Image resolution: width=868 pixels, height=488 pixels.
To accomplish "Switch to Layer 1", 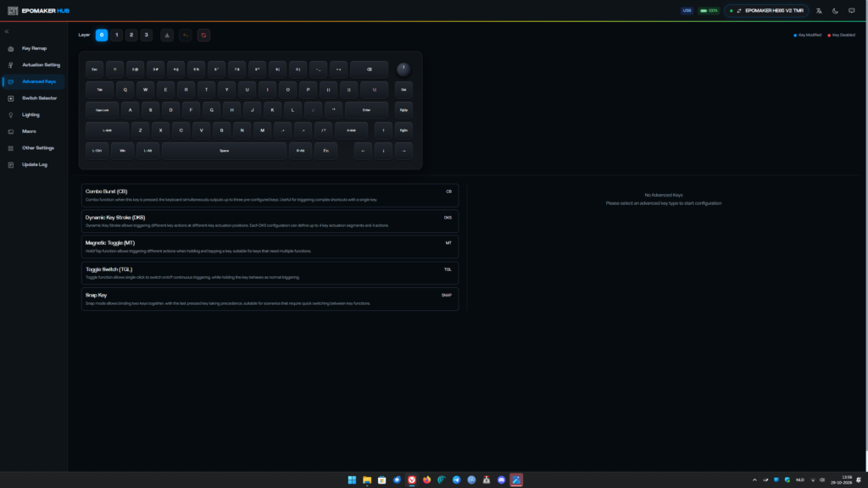I will tap(117, 35).
